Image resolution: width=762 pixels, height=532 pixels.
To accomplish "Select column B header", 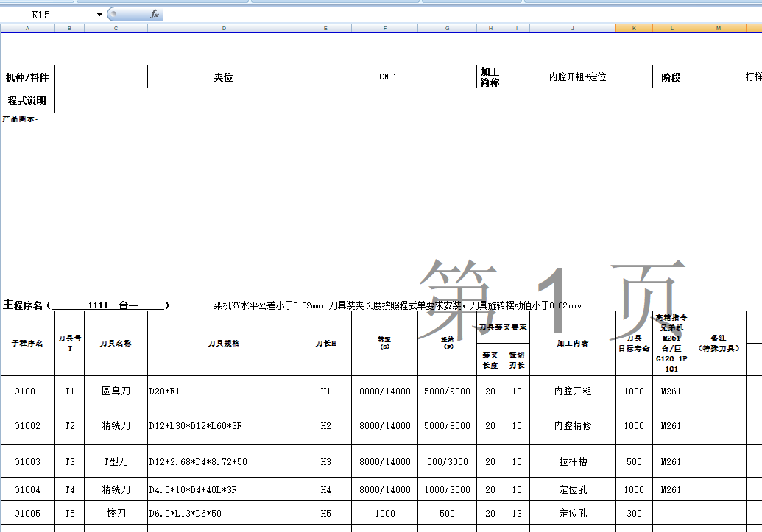I will (x=69, y=28).
